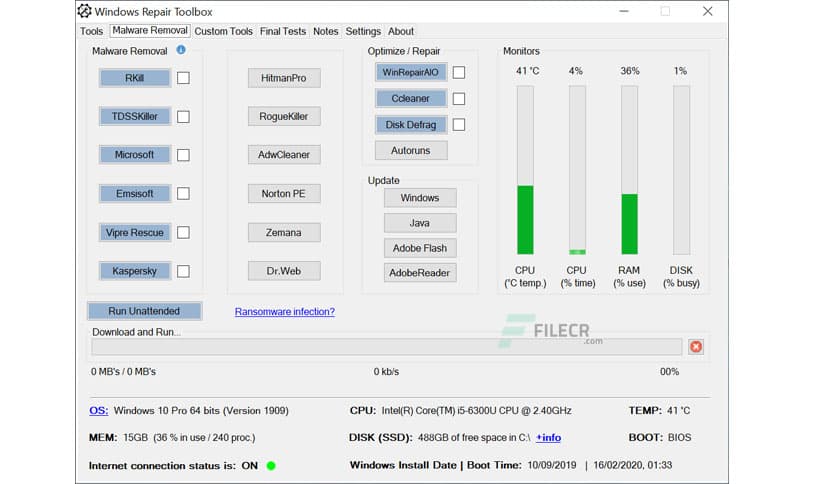This screenshot has height=484, width=836.
Task: Launch Dr.Web
Action: click(x=284, y=271)
